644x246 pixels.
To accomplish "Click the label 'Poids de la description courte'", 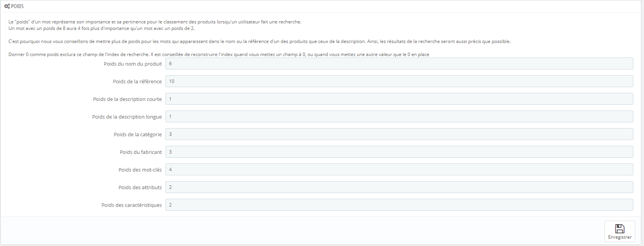I will (128, 99).
